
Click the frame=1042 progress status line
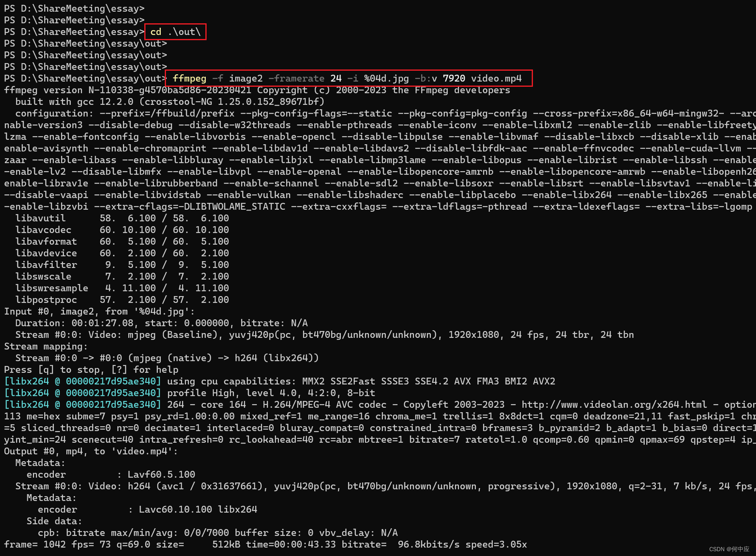tap(161, 544)
